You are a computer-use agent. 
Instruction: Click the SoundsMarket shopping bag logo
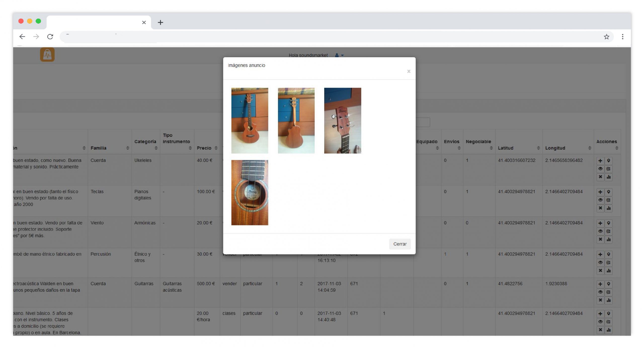pyautogui.click(x=47, y=54)
